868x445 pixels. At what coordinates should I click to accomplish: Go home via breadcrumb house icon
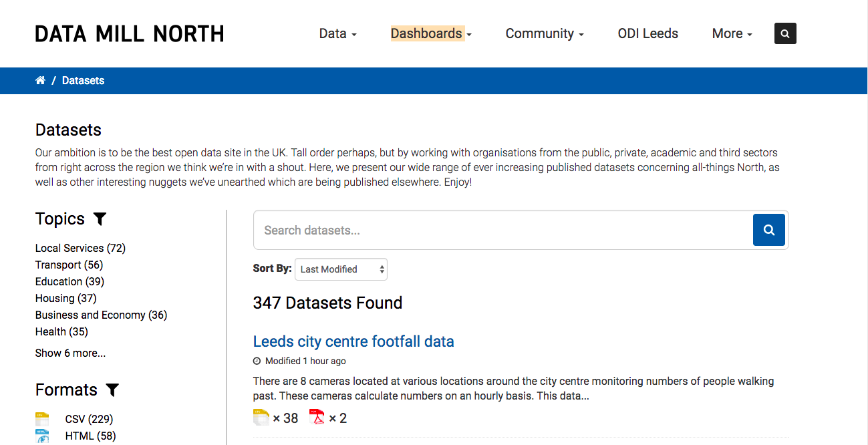click(40, 80)
